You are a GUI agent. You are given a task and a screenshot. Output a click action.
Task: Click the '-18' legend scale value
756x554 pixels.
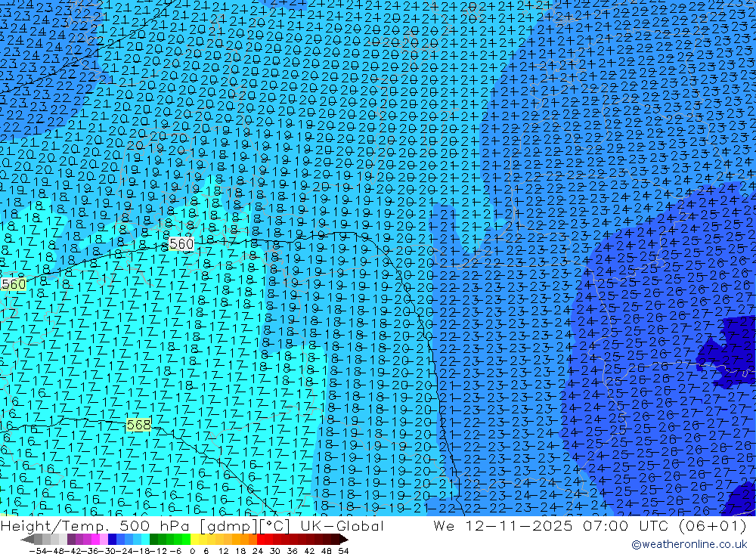coord(141,551)
